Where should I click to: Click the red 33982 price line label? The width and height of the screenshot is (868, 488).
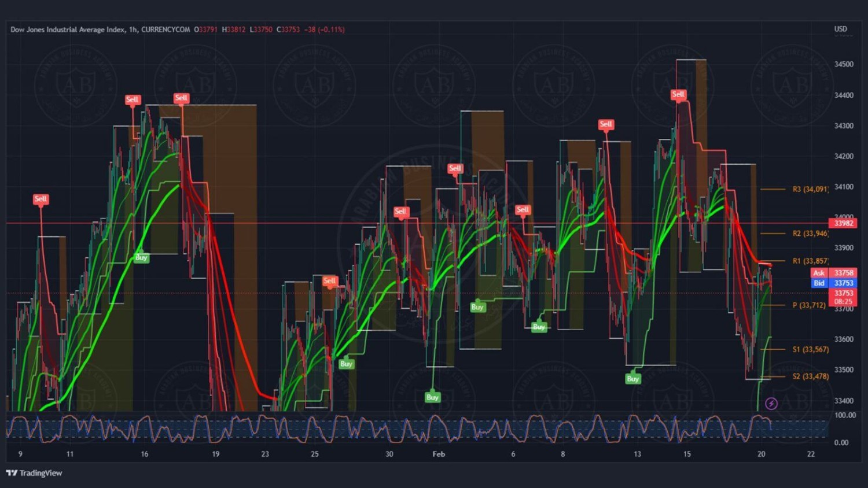tap(843, 223)
